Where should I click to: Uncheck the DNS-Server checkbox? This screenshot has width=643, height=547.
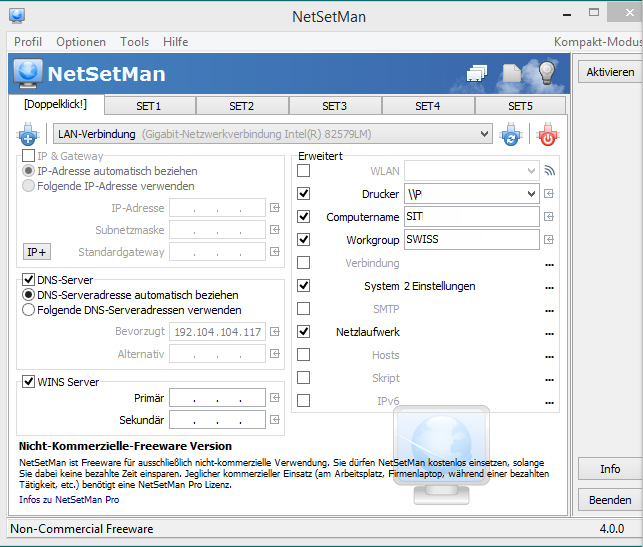coord(28,280)
